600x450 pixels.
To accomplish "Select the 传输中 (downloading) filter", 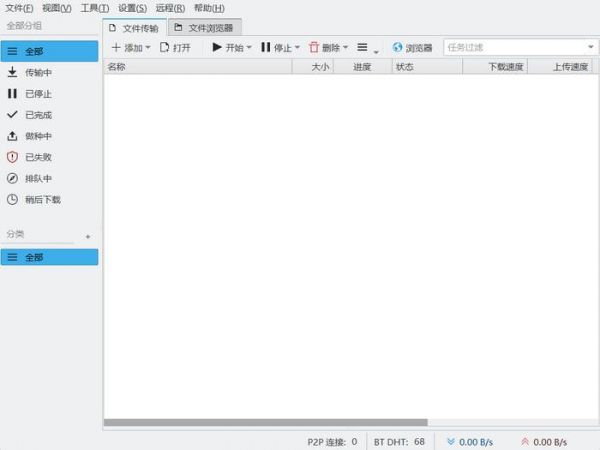I will pyautogui.click(x=38, y=72).
